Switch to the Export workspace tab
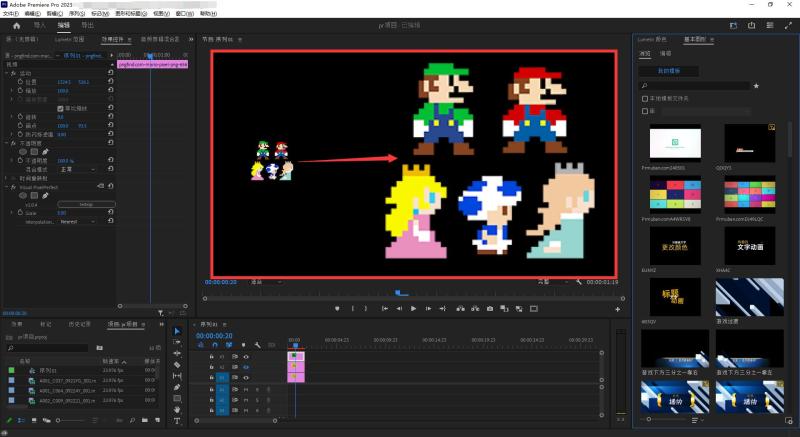The width and height of the screenshot is (800, 437). point(88,25)
